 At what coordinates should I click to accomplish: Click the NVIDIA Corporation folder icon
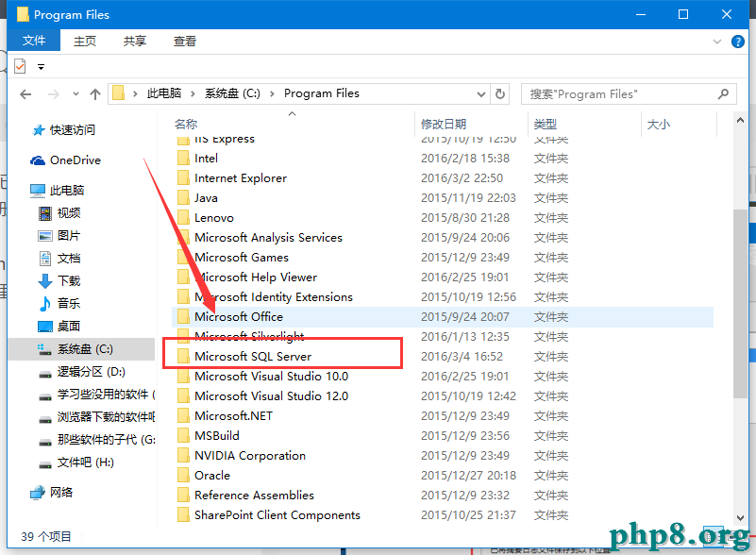pos(183,455)
